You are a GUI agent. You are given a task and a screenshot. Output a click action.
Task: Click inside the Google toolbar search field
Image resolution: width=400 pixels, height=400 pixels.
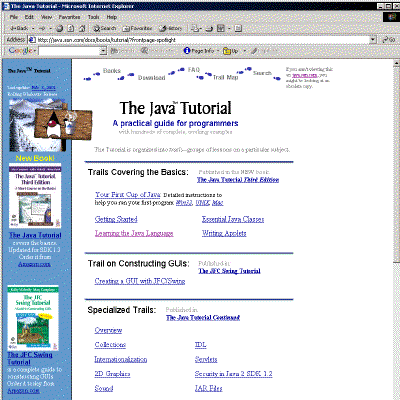[x=69, y=51]
